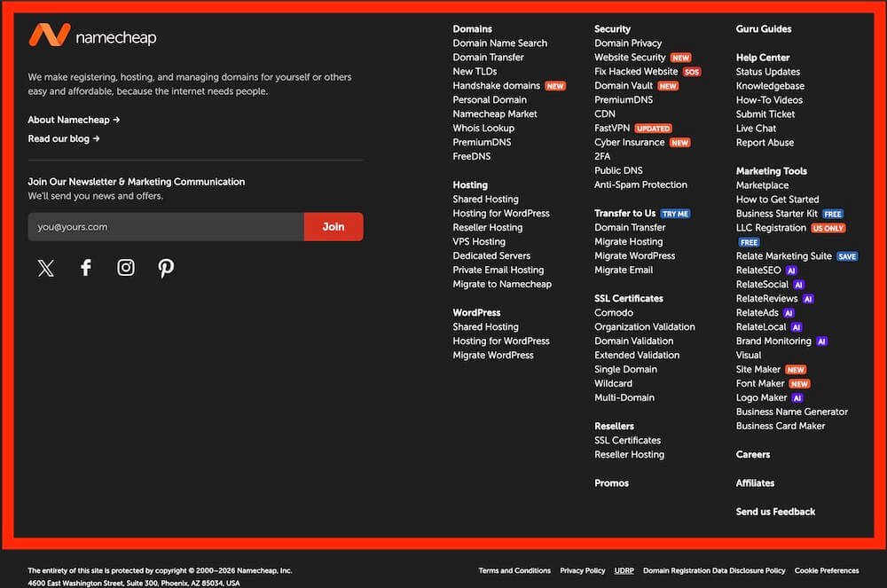Image resolution: width=887 pixels, height=588 pixels.
Task: Click the Namecheap logo
Action: [92, 35]
